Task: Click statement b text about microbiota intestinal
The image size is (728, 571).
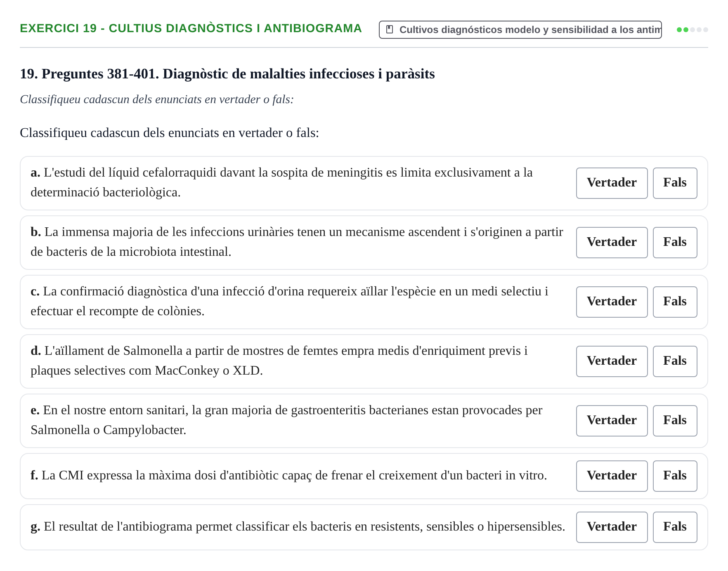Action: (297, 242)
